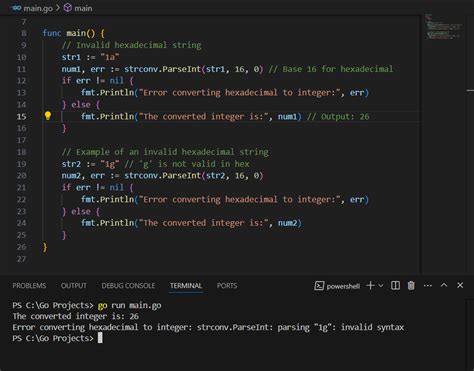
Task: Click the closing brace on line 26
Action: tap(45, 247)
